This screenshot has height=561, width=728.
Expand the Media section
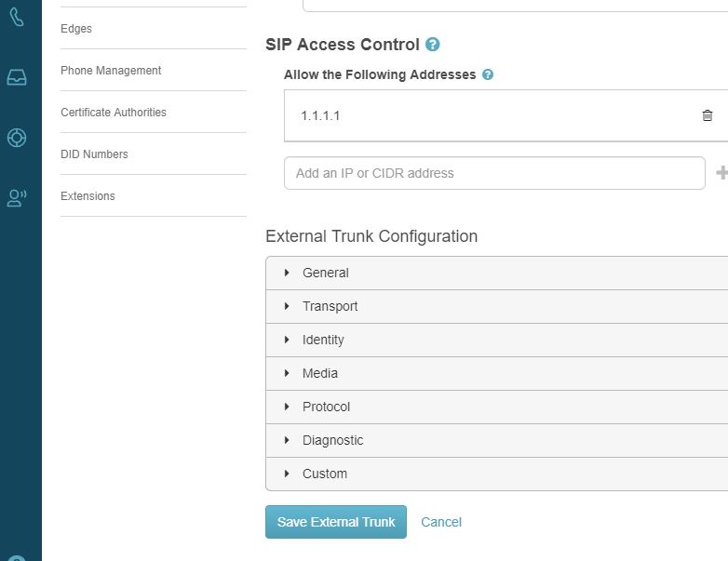319,373
